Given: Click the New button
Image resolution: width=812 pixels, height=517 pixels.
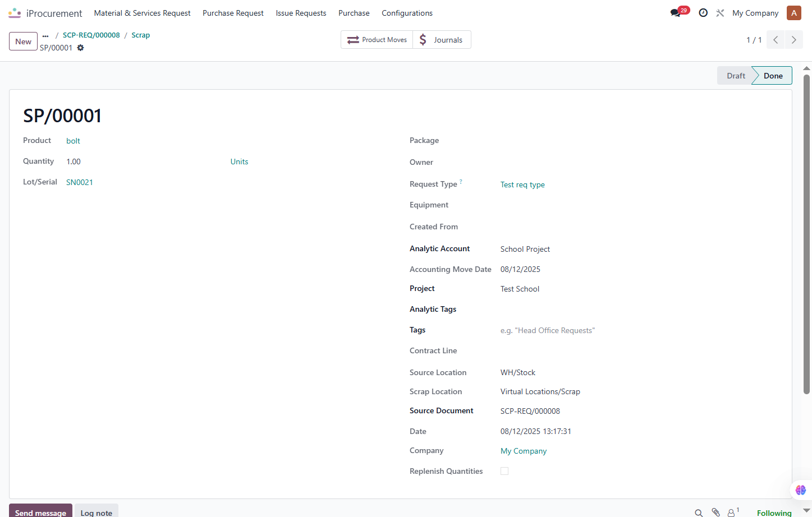Looking at the screenshot, I should [24, 41].
